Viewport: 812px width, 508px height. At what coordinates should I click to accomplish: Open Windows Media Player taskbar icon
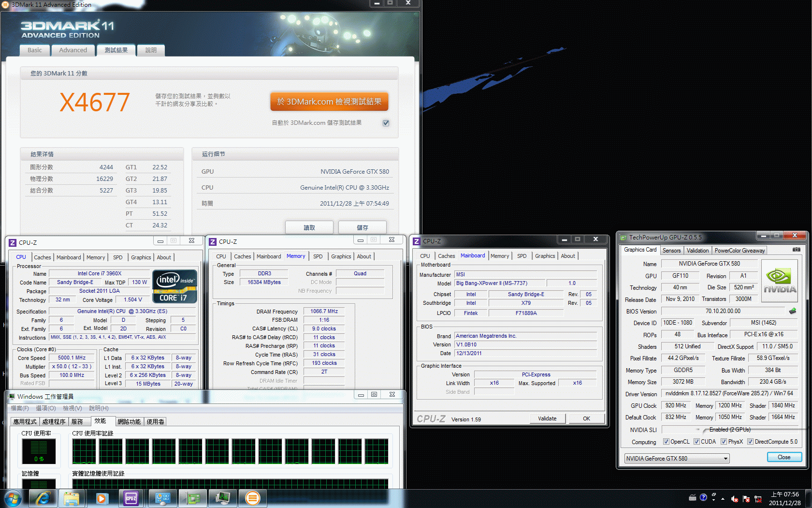(x=101, y=498)
